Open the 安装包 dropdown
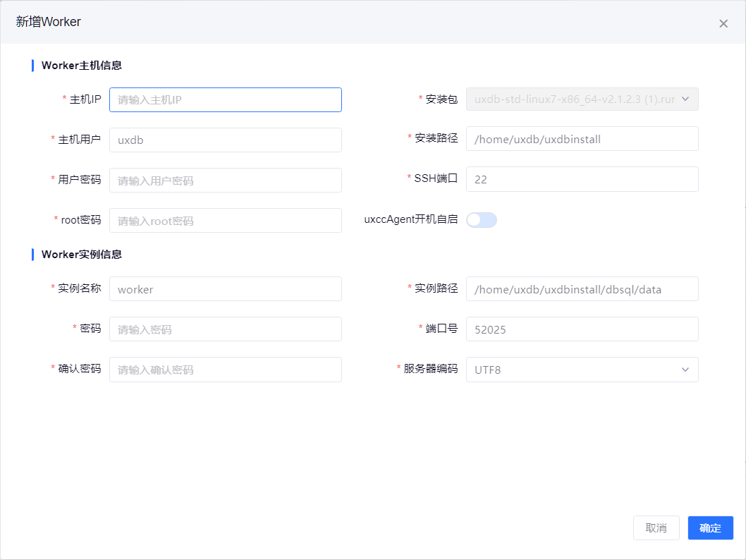Viewport: 746px width, 560px height. 575,99
